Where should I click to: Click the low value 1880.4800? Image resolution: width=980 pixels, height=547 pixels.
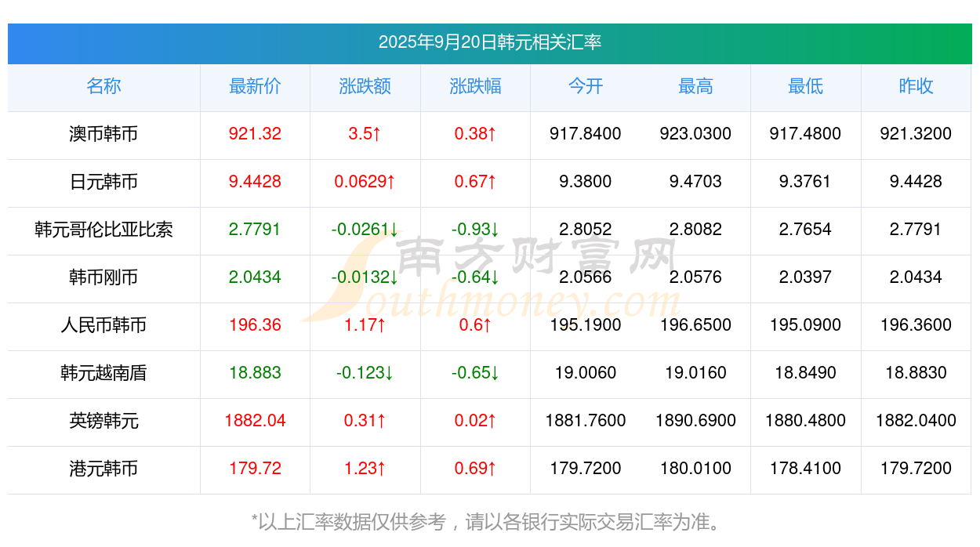click(x=805, y=421)
